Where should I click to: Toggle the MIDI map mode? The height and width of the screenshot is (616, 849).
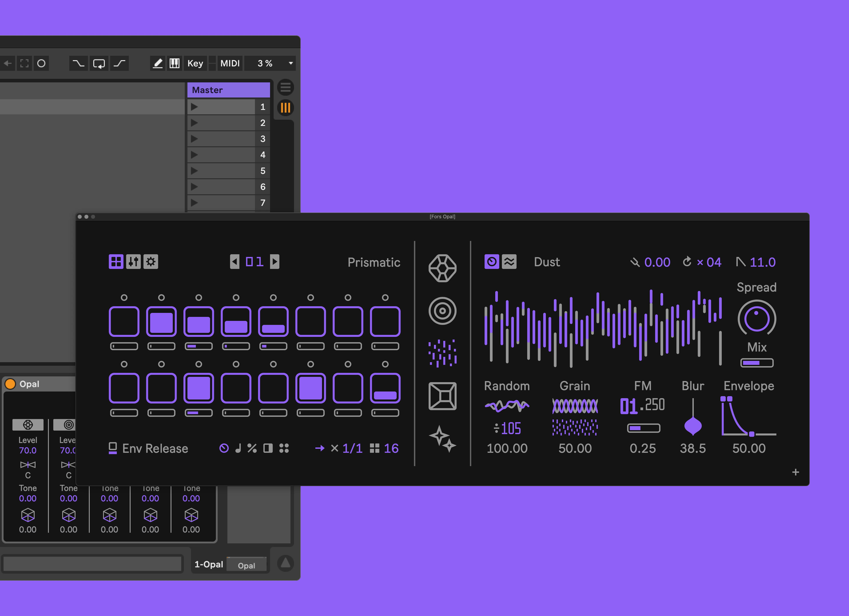pos(229,63)
